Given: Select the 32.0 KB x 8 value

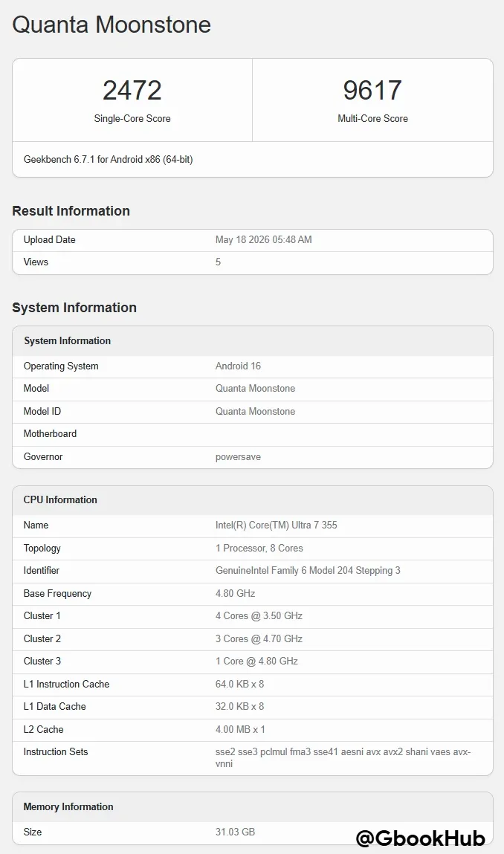Looking at the screenshot, I should [x=240, y=706].
